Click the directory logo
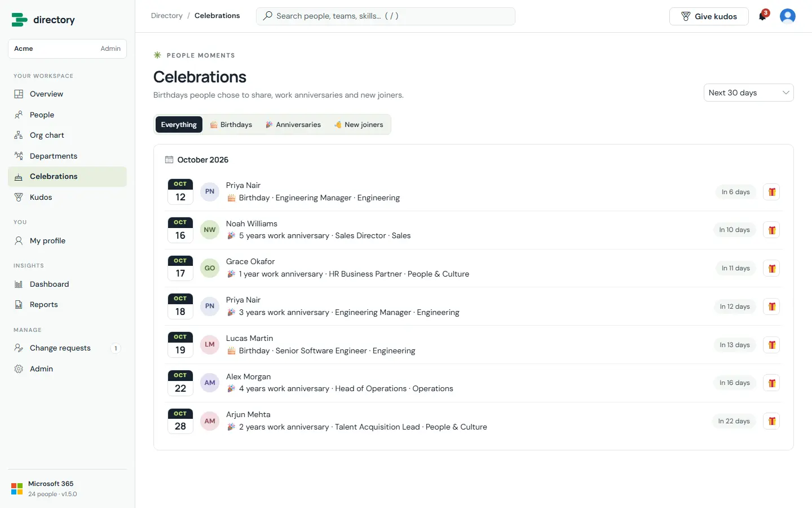Image resolution: width=812 pixels, height=508 pixels. [43, 20]
